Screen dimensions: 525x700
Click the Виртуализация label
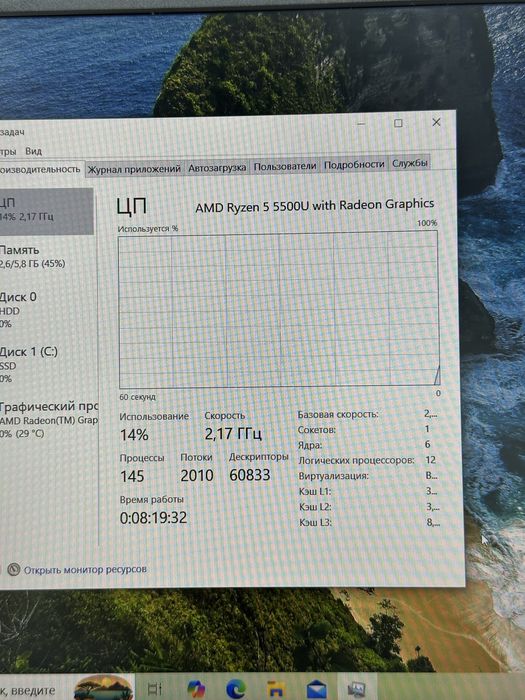(333, 476)
